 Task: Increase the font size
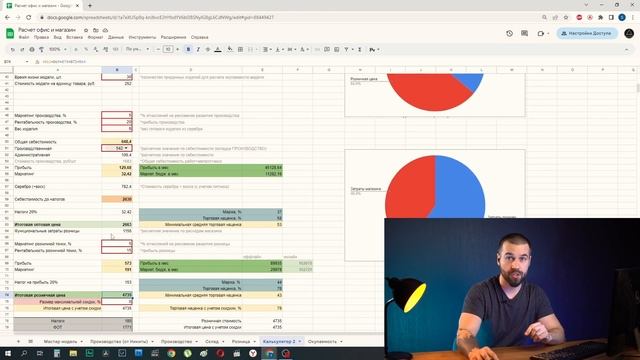(x=177, y=49)
